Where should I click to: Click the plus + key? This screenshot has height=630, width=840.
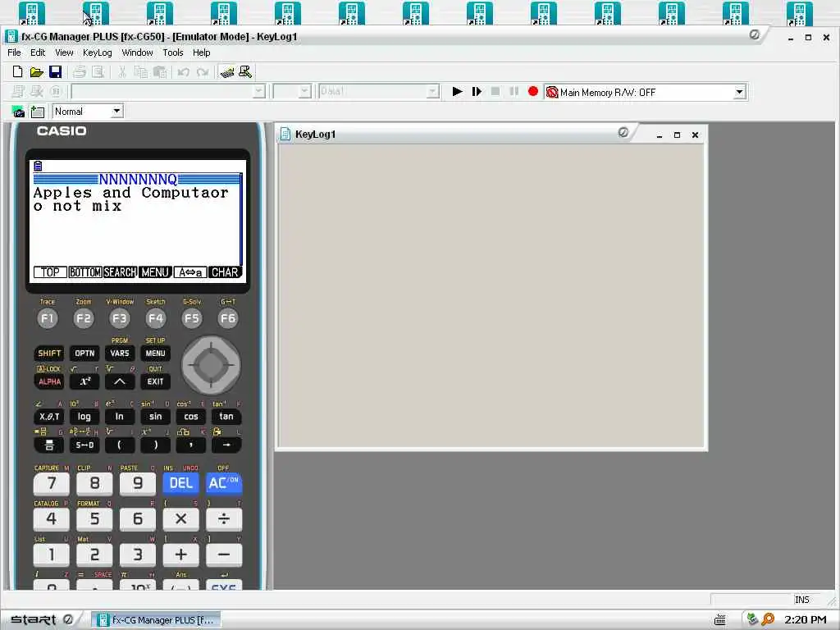click(x=181, y=555)
